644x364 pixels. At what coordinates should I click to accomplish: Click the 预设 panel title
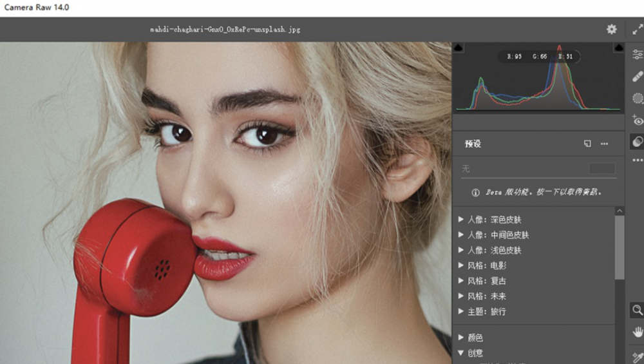point(473,144)
